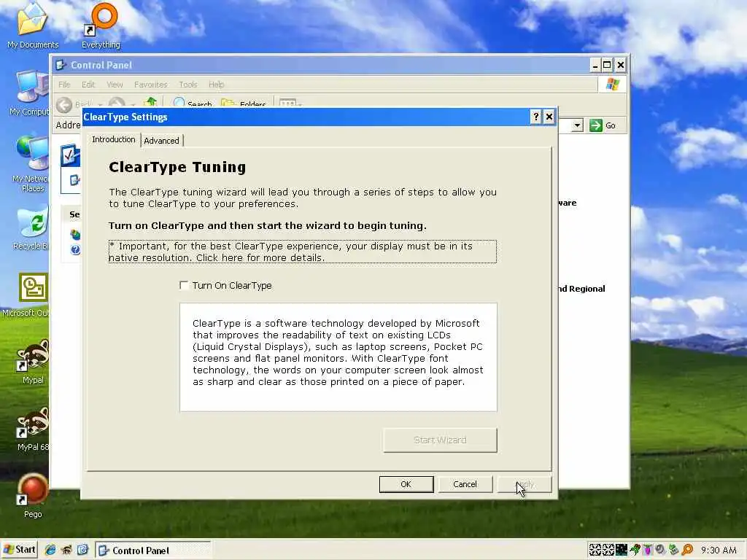The height and width of the screenshot is (560, 747).
Task: Select the My Network Places icon
Action: coord(31,163)
